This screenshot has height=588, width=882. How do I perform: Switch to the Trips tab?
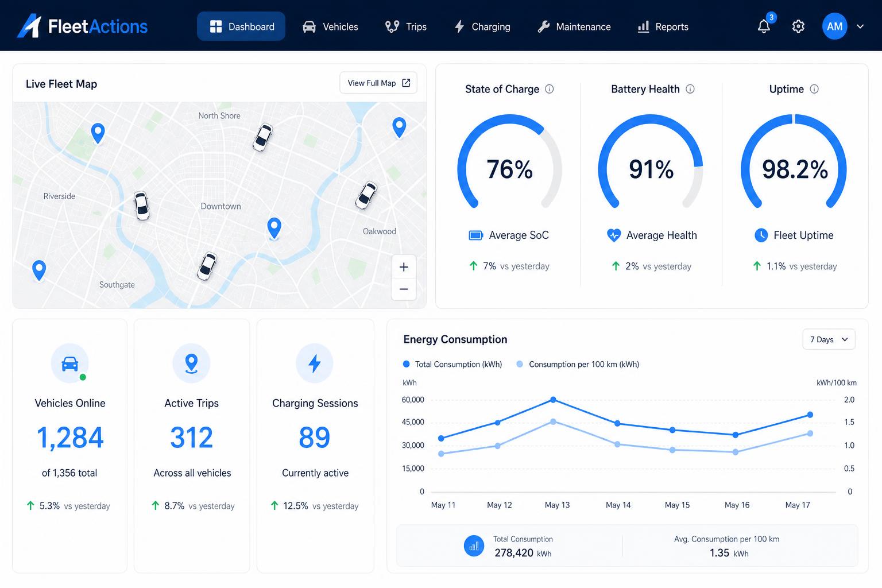coord(406,26)
